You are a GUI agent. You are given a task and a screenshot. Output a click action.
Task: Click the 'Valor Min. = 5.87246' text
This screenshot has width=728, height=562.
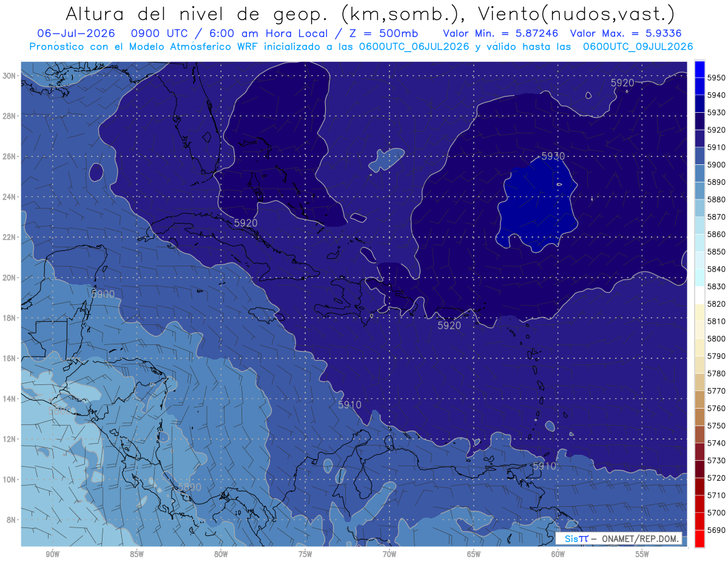point(500,34)
